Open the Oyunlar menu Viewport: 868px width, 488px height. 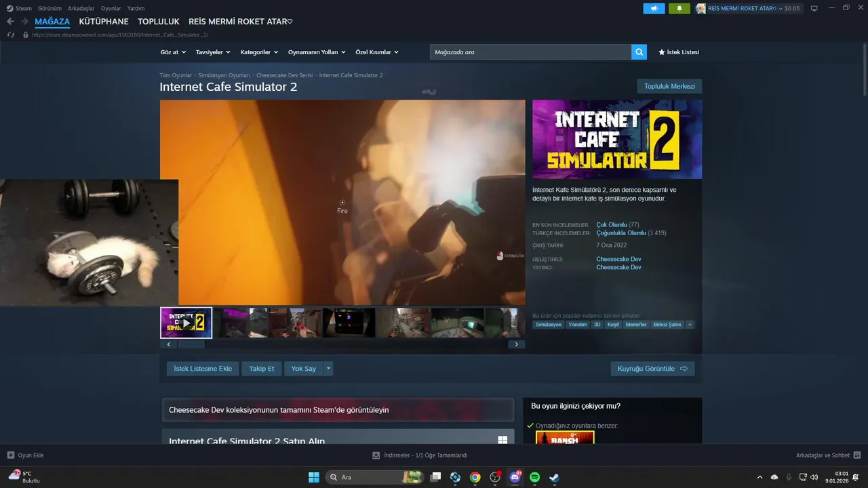pos(111,8)
